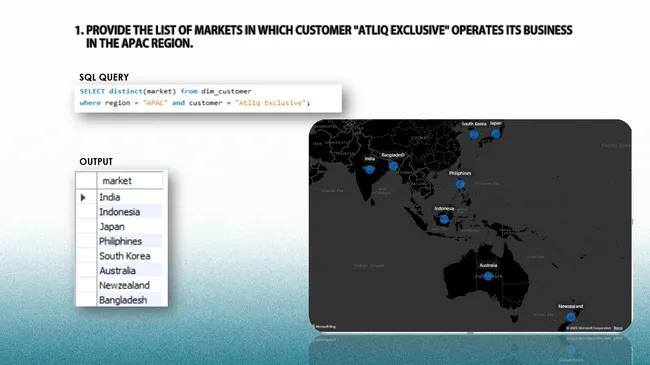Select the Bangladesh row in output table

(x=119, y=300)
